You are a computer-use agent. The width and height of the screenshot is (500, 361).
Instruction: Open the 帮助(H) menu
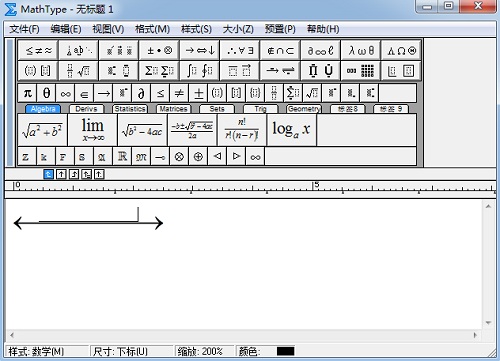point(323,29)
